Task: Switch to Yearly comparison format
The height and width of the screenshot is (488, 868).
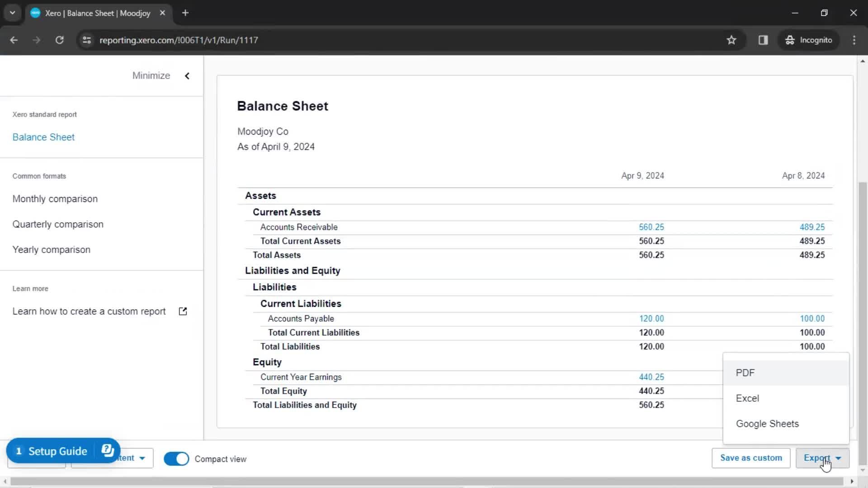Action: (x=51, y=249)
